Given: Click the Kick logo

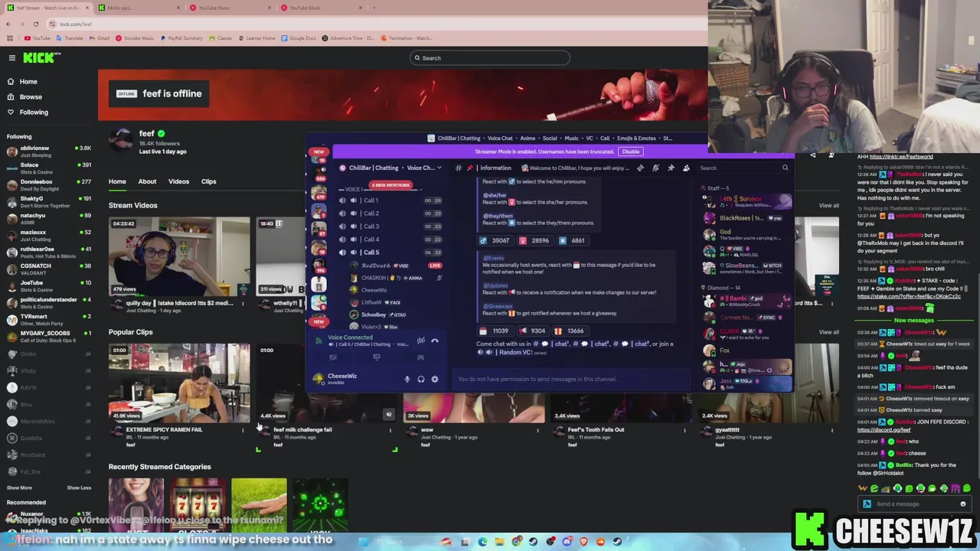Looking at the screenshot, I should pos(41,57).
